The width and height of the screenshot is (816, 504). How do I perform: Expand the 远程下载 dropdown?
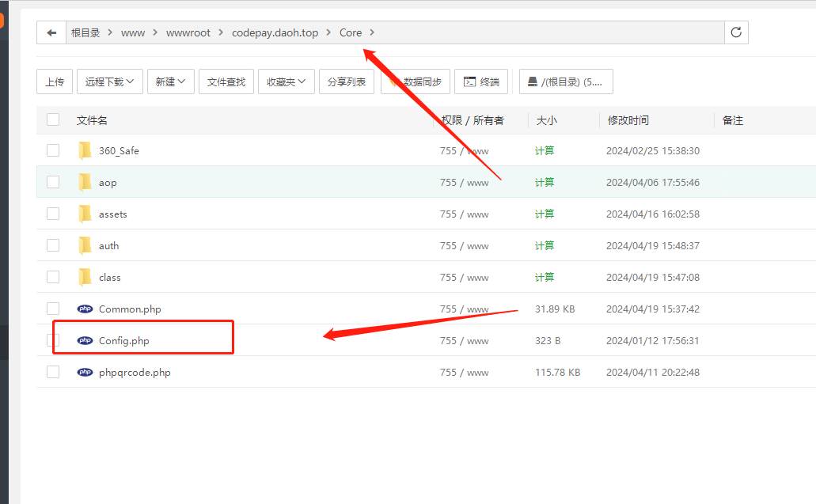(110, 81)
